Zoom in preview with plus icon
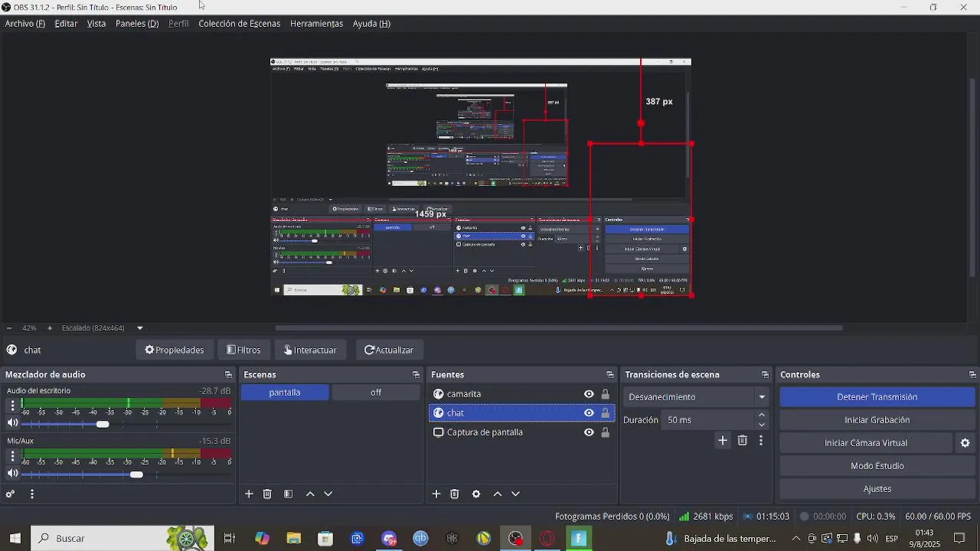The image size is (980, 551). pyautogui.click(x=50, y=328)
